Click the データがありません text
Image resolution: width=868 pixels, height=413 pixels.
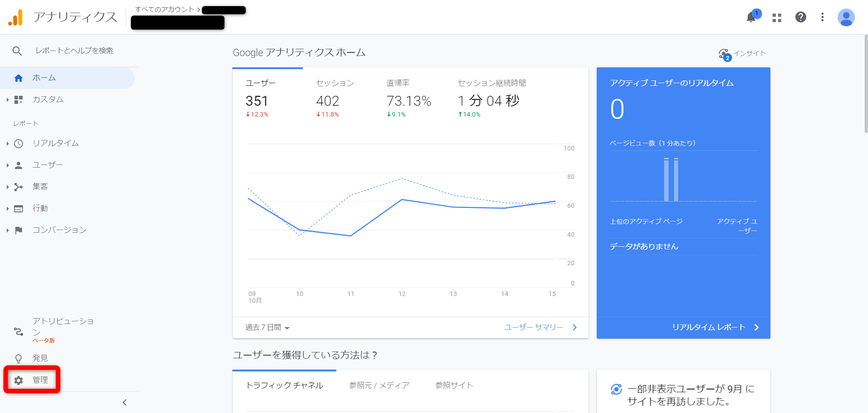pos(644,247)
